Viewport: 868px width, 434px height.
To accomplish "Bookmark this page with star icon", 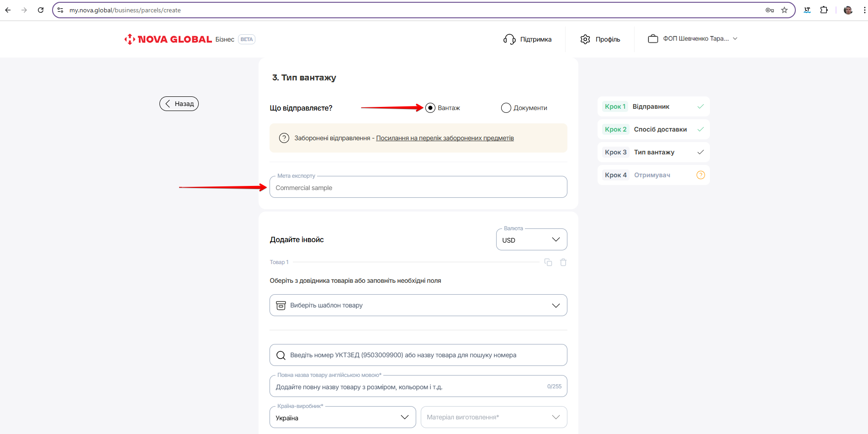I will click(784, 10).
